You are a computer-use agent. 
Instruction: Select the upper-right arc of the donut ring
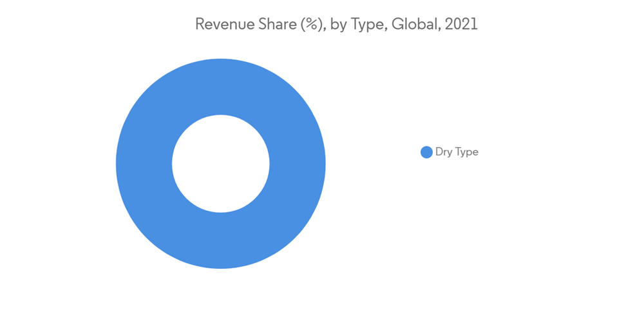tap(275, 110)
